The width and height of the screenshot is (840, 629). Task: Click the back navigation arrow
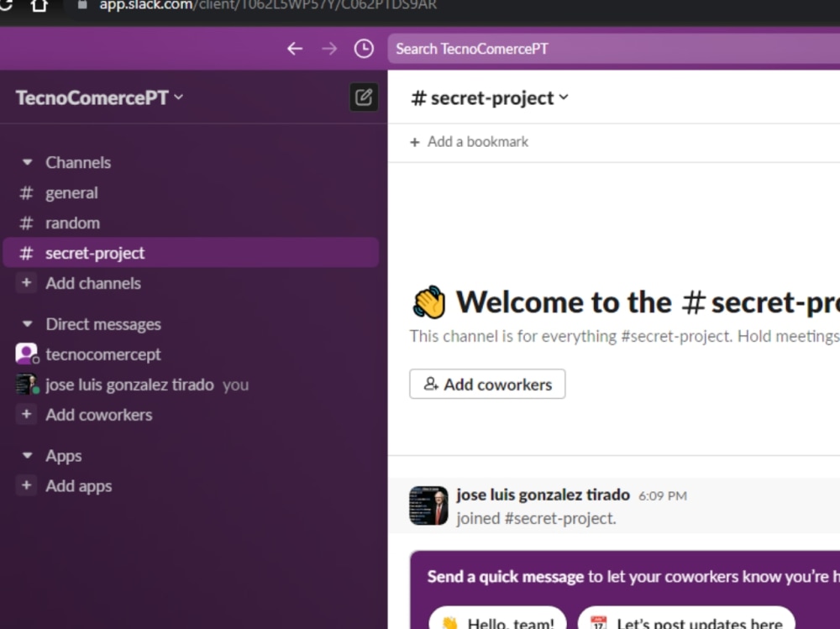click(x=295, y=49)
